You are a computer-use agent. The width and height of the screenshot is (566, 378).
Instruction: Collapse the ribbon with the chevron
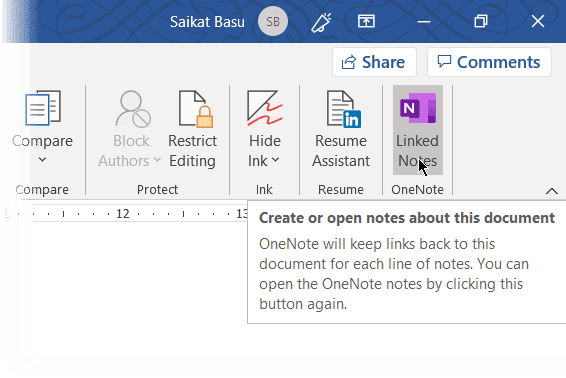552,191
